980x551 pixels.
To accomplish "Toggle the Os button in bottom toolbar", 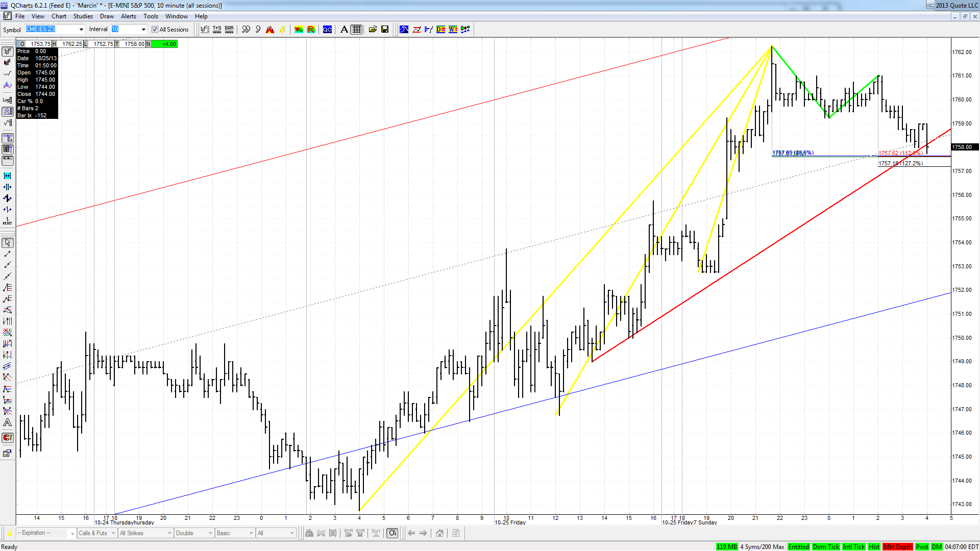I will 392,533.
